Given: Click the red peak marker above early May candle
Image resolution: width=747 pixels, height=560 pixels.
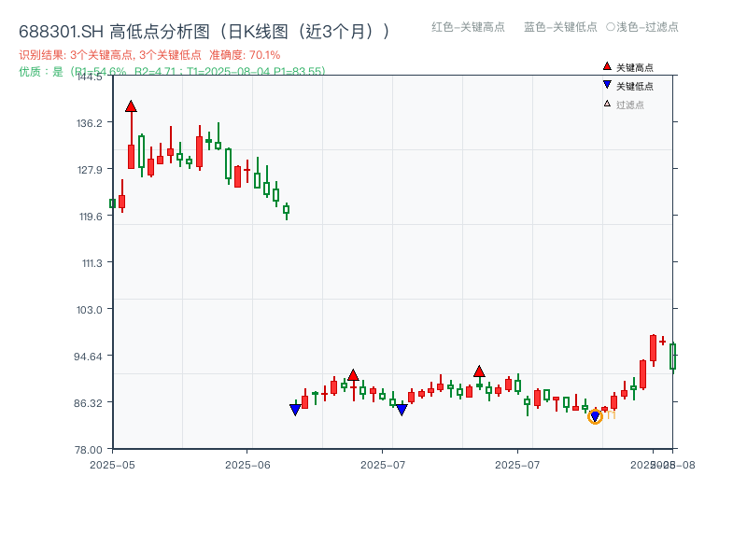Looking at the screenshot, I should pyautogui.click(x=130, y=106).
